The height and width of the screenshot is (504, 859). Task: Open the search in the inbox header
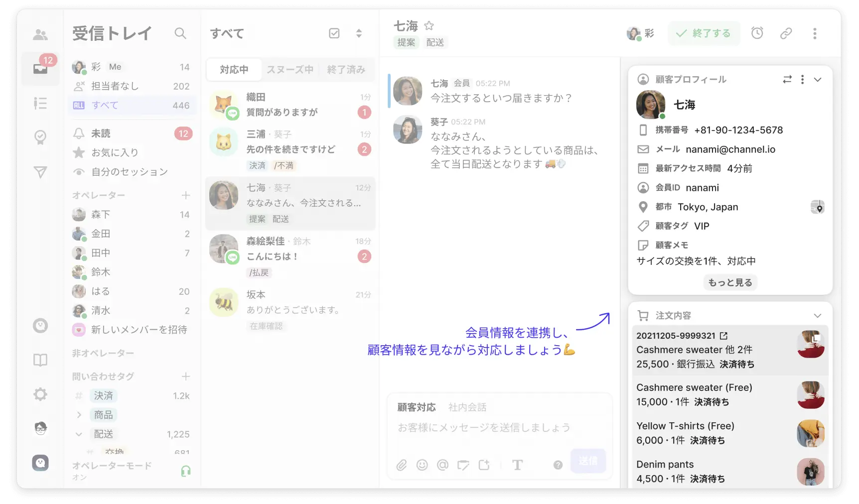(x=180, y=33)
